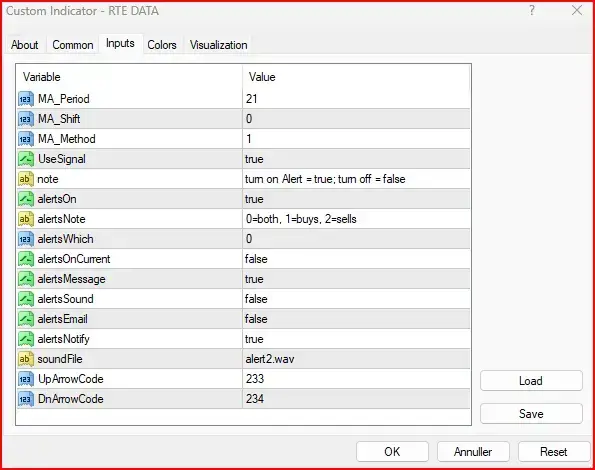Open help with the question mark button

pos(532,10)
